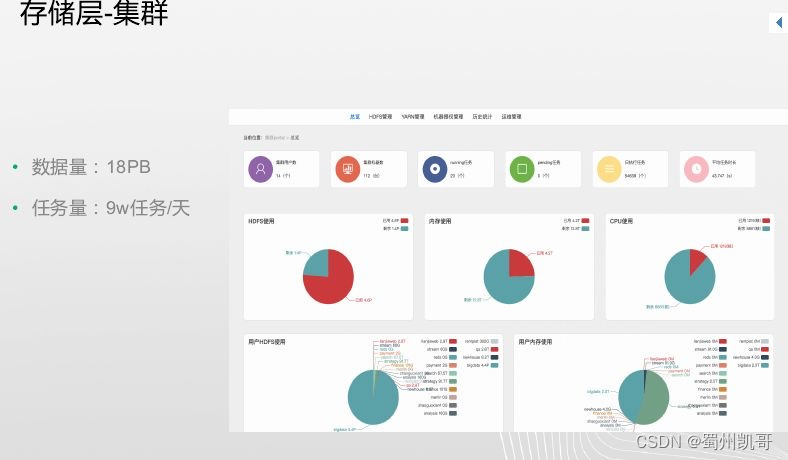
Task: Click the green pending tasks square icon
Action: (522, 169)
